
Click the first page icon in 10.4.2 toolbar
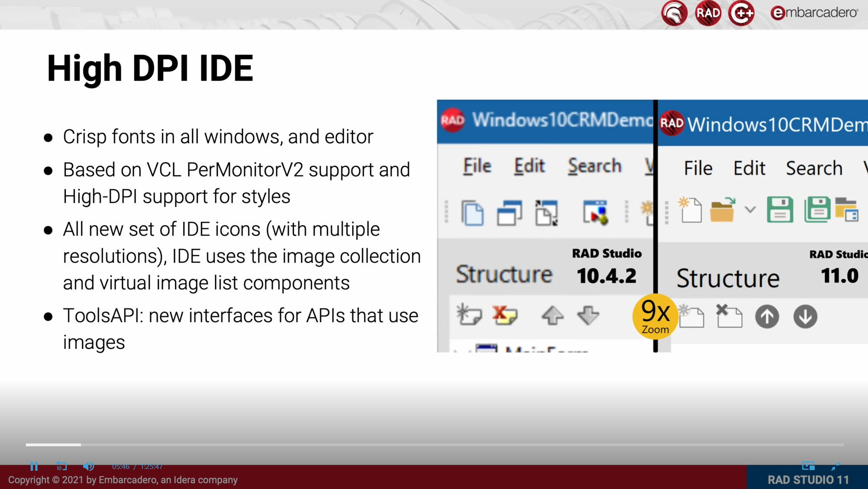(x=473, y=212)
